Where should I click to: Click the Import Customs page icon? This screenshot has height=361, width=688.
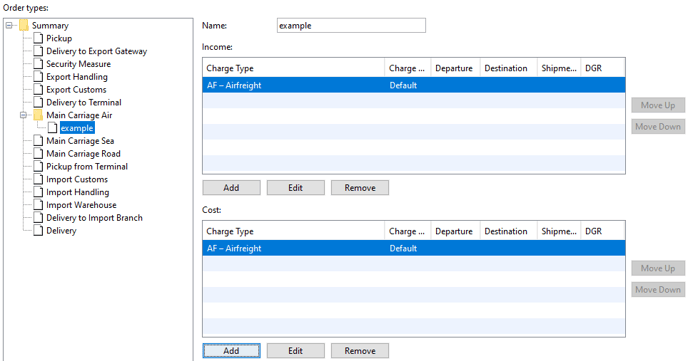pos(39,179)
